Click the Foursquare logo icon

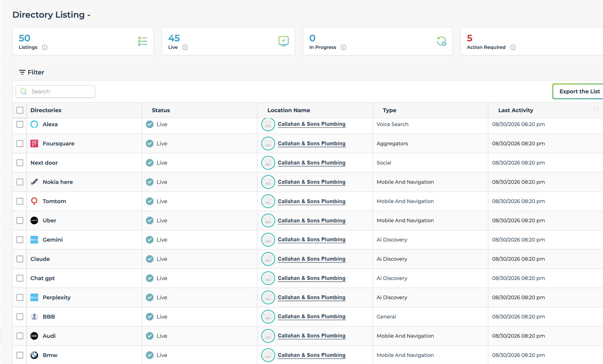(34, 144)
